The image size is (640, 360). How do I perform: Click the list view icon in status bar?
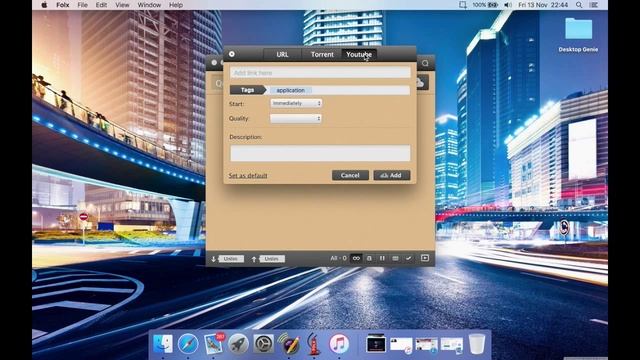[395, 258]
